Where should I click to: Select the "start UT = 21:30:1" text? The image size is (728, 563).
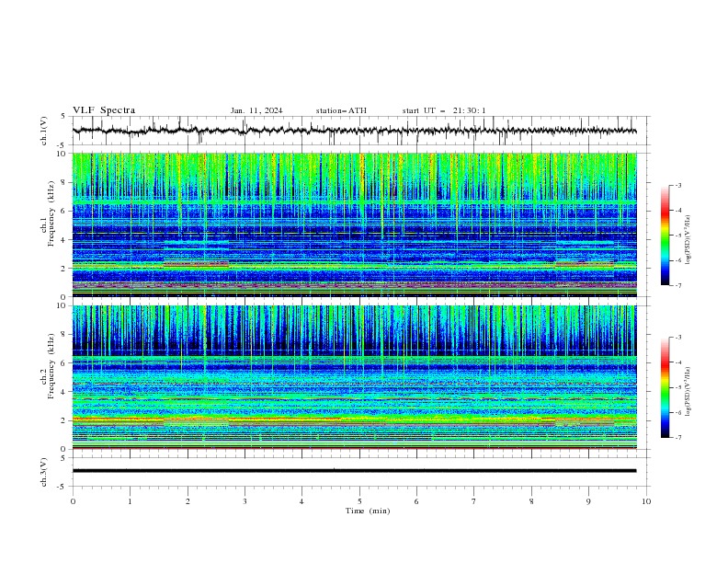coord(444,110)
